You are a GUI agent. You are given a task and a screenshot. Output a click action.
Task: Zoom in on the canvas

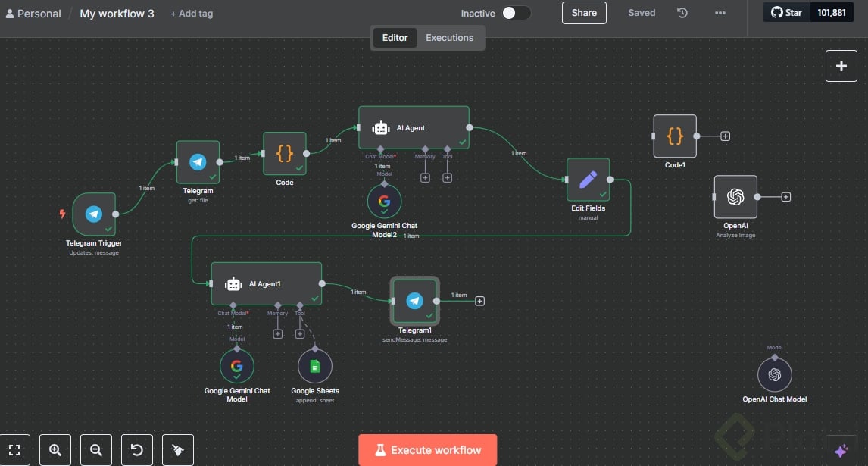(x=55, y=450)
